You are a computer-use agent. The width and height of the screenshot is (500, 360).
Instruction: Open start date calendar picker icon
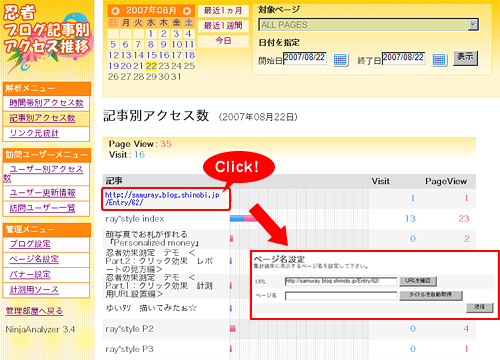tap(340, 60)
